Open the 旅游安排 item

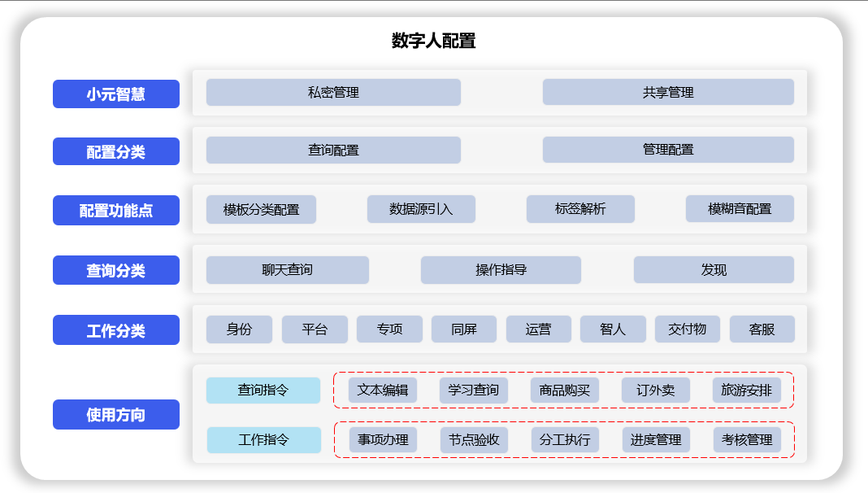pyautogui.click(x=746, y=390)
